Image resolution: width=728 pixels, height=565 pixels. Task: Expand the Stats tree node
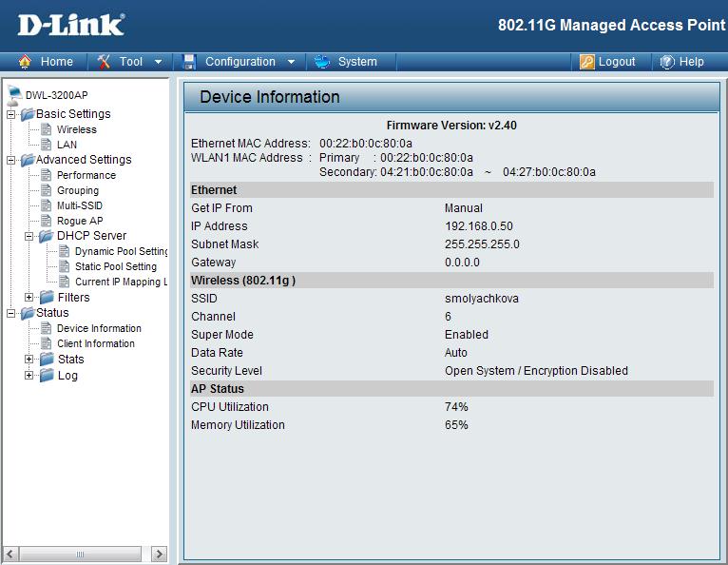pos(29,360)
